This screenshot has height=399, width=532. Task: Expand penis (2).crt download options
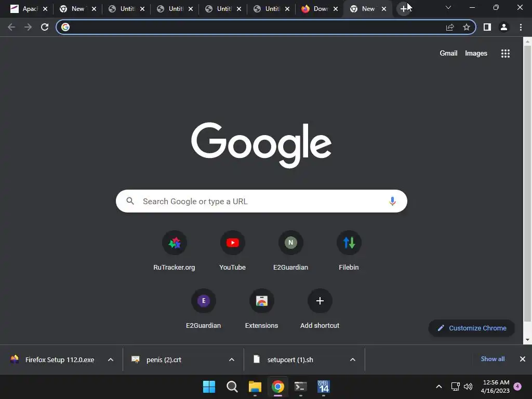tap(232, 360)
